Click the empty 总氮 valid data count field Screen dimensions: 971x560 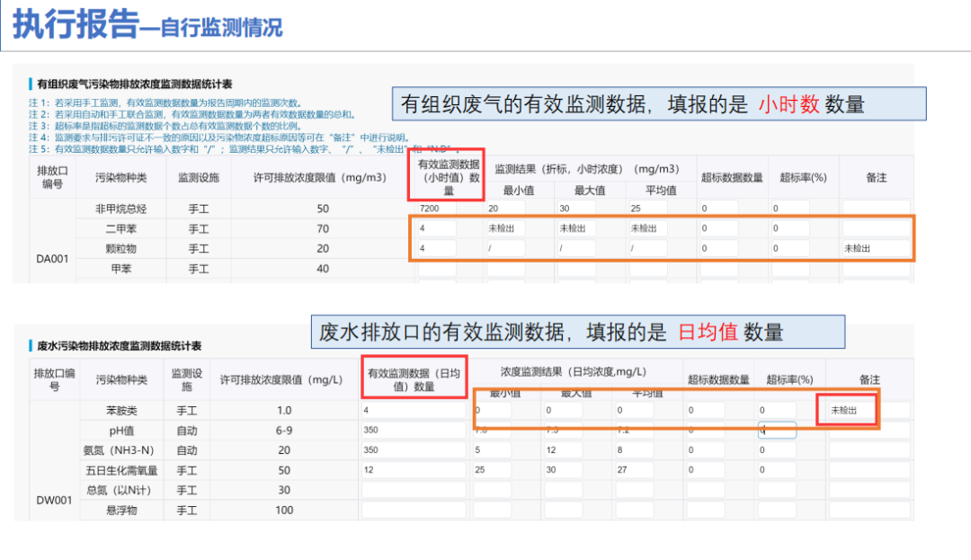pos(411,490)
